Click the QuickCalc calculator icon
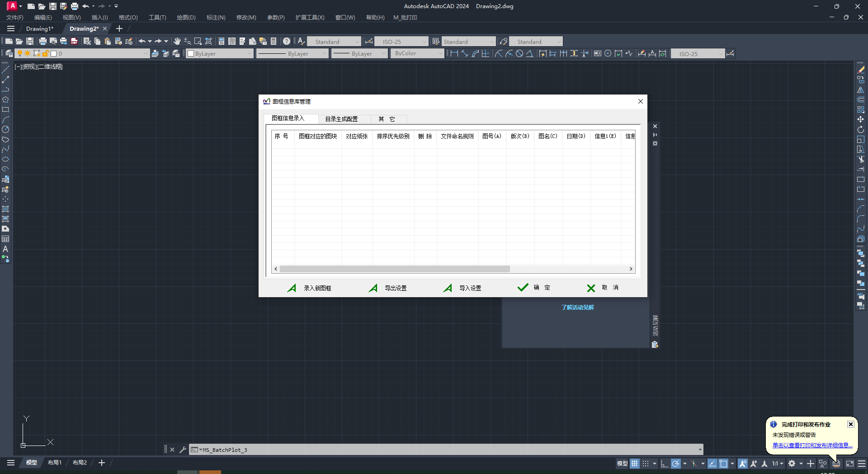Screen dimensions: 868x474 (274, 41)
